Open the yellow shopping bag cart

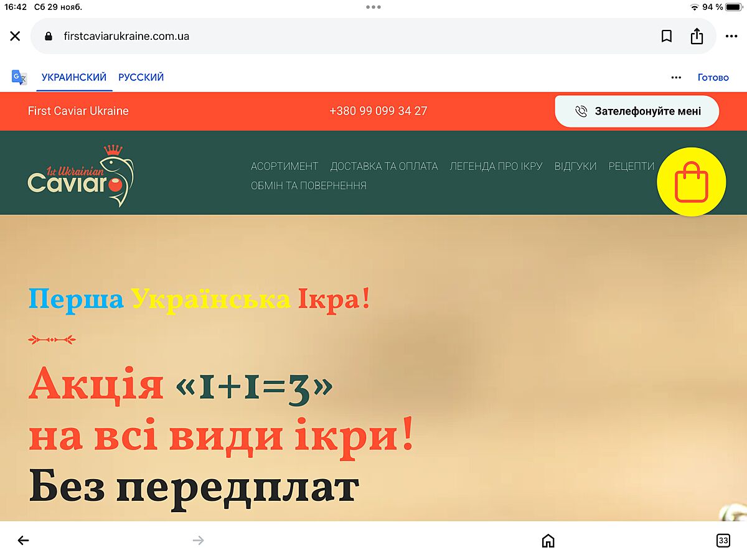(691, 182)
